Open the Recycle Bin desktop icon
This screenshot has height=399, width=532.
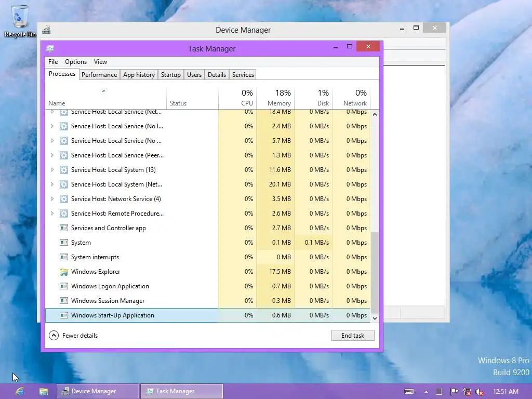(20, 20)
